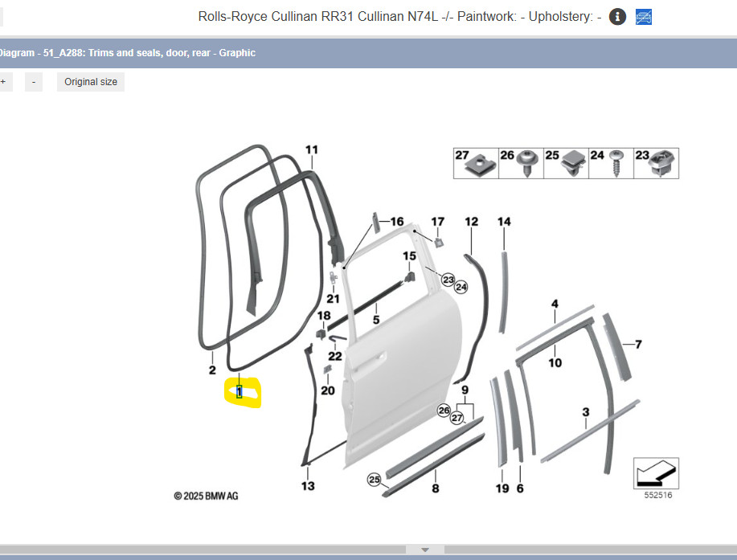Click circled 27 callout near sill trim

click(x=457, y=418)
